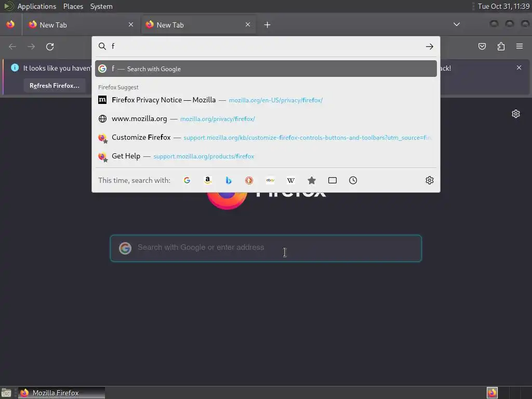
Task: Switch to the second New Tab
Action: tap(198, 25)
